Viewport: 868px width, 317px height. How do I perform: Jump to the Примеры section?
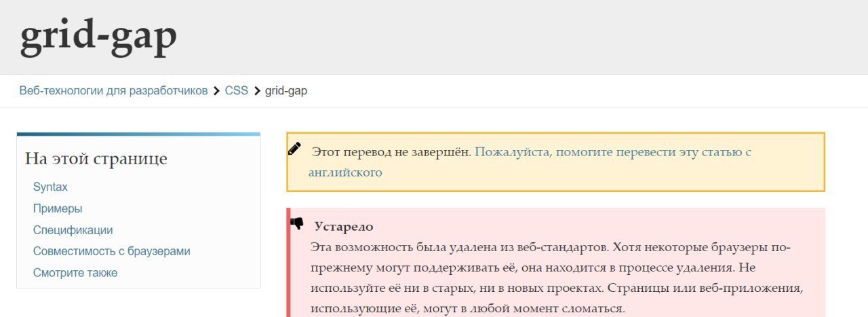tap(58, 208)
